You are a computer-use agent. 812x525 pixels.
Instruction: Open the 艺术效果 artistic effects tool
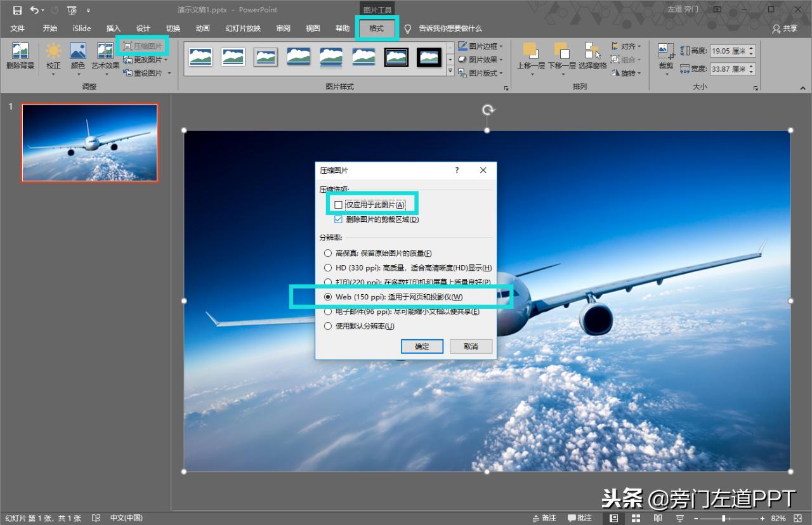[105, 52]
